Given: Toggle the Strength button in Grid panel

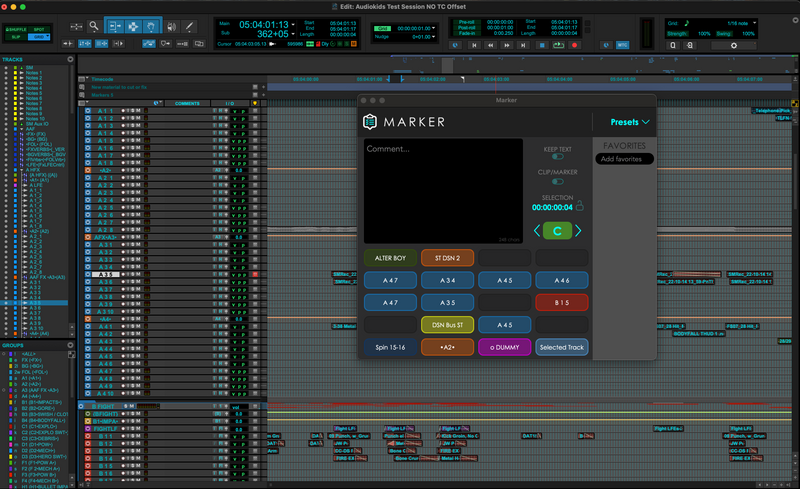Looking at the screenshot, I should (x=677, y=34).
